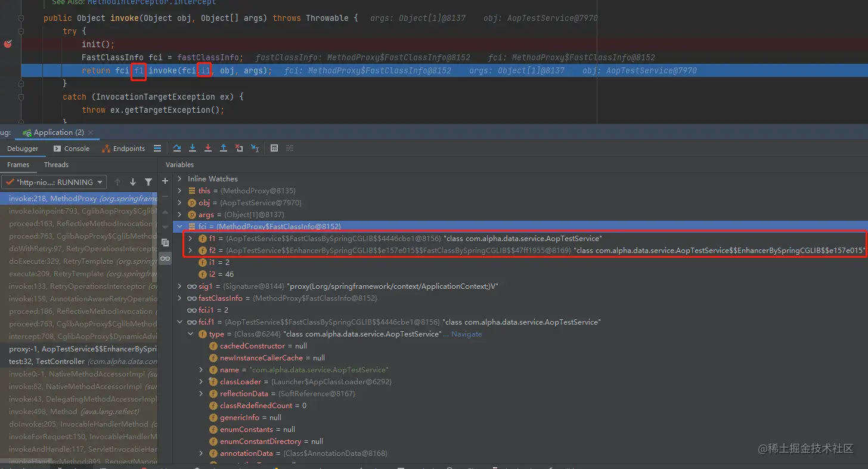The height and width of the screenshot is (469, 868).
Task: Click the Drop Frame icon
Action: (x=239, y=148)
